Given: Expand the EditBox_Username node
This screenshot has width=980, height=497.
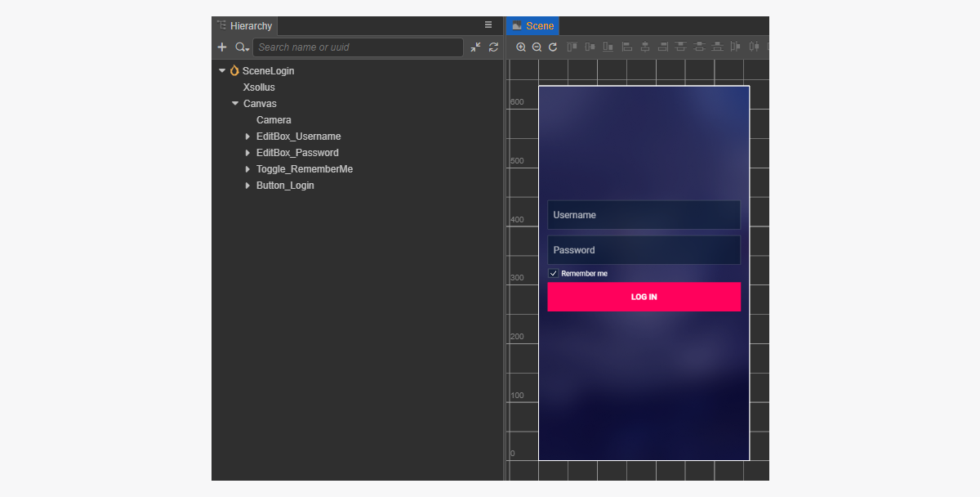Looking at the screenshot, I should 248,137.
